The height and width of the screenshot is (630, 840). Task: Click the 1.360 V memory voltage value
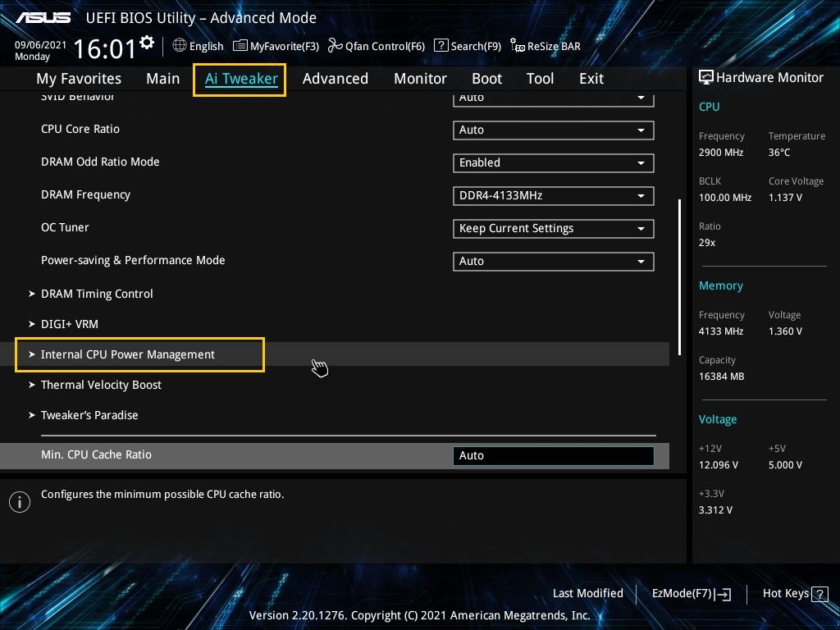785,331
